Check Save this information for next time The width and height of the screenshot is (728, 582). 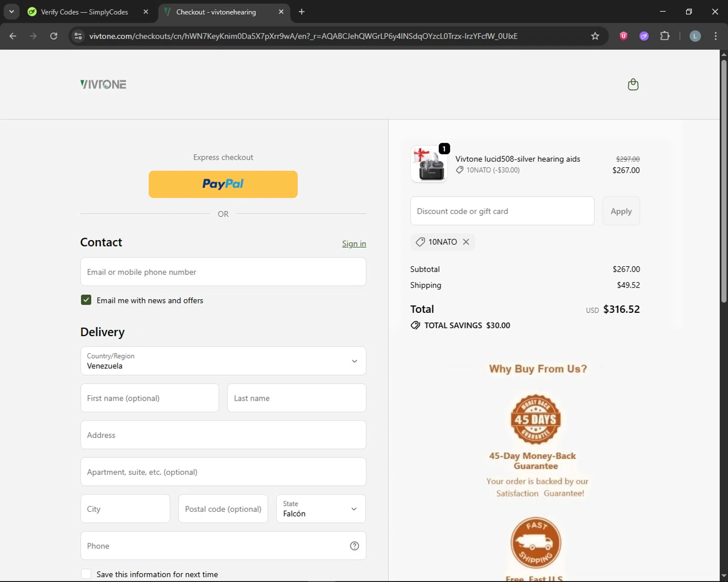pos(86,574)
